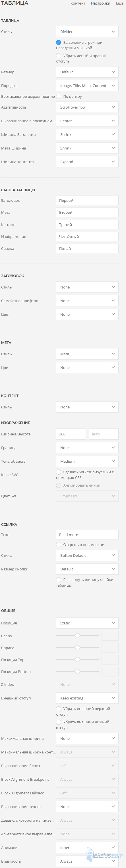Switch to the Контент tab
This screenshot has height=868, width=126.
[x=77, y=3]
